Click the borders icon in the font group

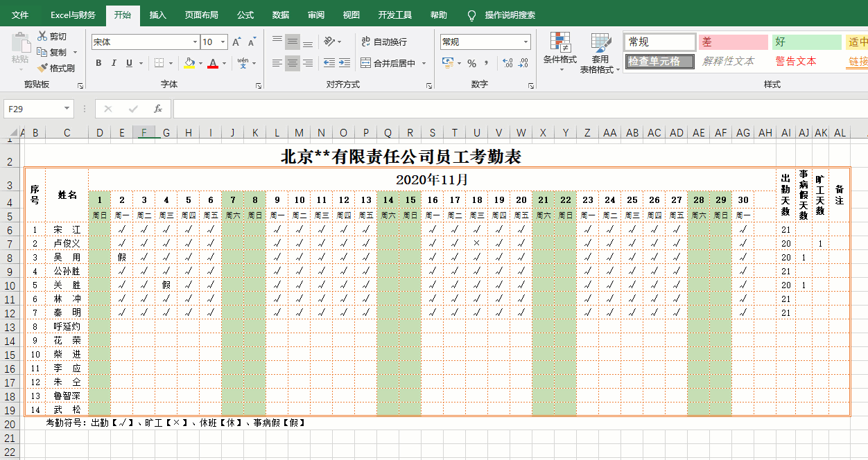[x=159, y=63]
